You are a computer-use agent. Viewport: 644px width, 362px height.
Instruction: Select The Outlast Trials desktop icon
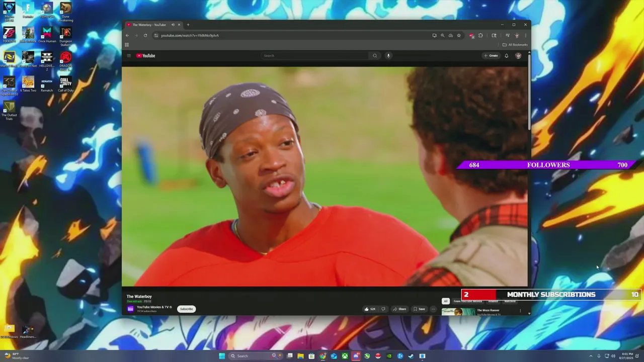pos(9,111)
